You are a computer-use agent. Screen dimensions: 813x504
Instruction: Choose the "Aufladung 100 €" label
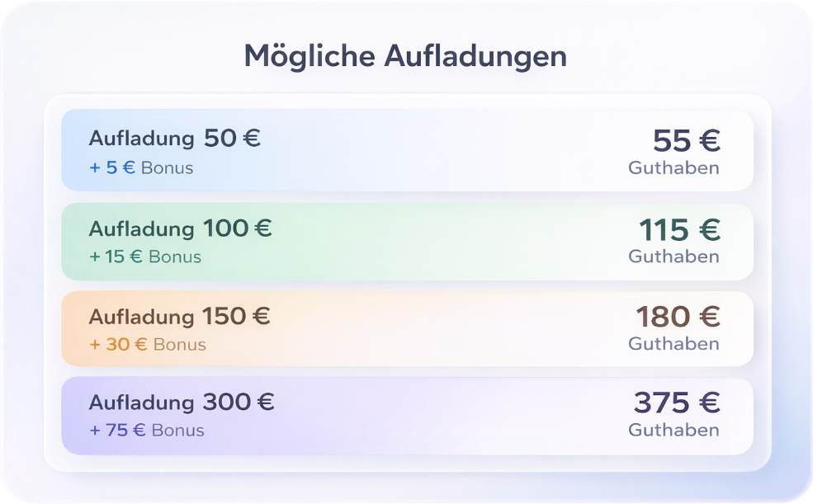(x=180, y=228)
